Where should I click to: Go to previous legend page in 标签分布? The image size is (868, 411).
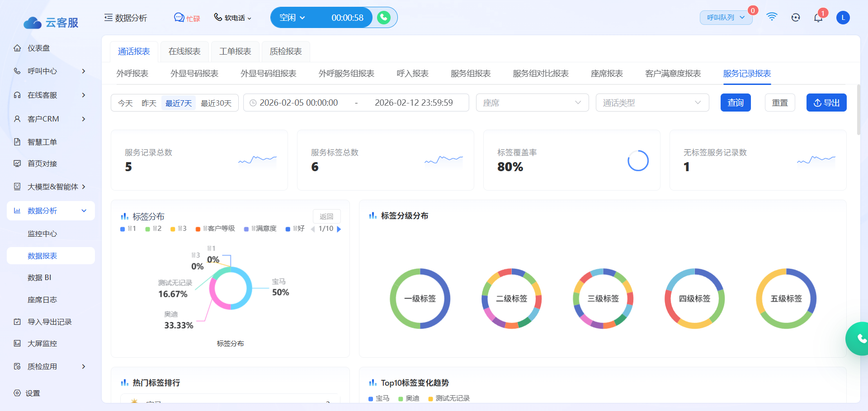[313, 229]
